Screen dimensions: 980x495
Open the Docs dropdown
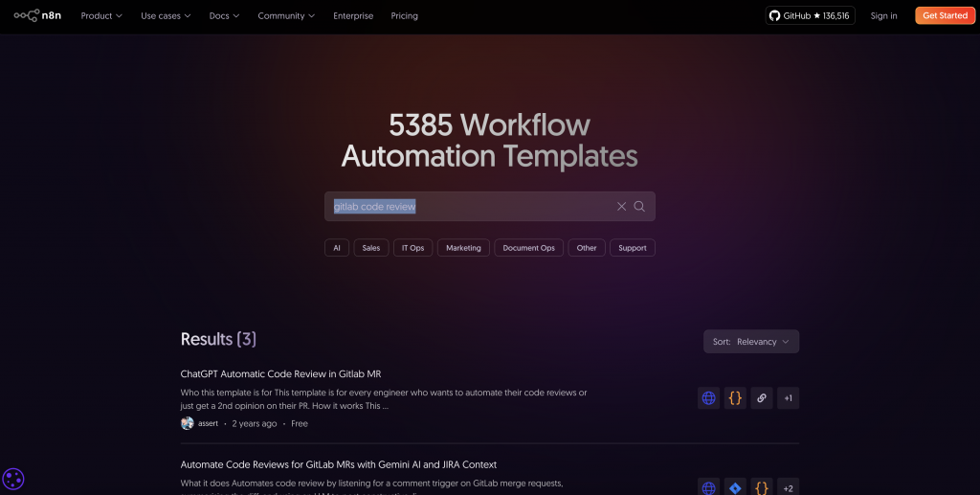point(224,15)
